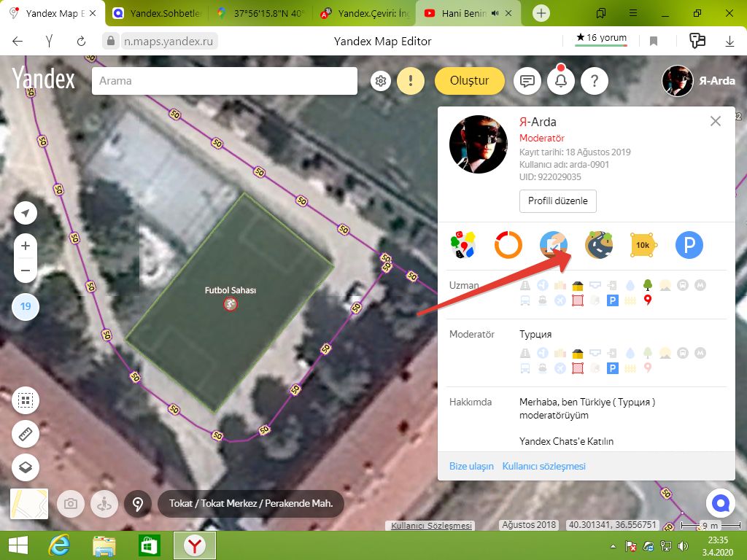Click the Profili düzenle button
The image size is (747, 560).
tap(558, 201)
